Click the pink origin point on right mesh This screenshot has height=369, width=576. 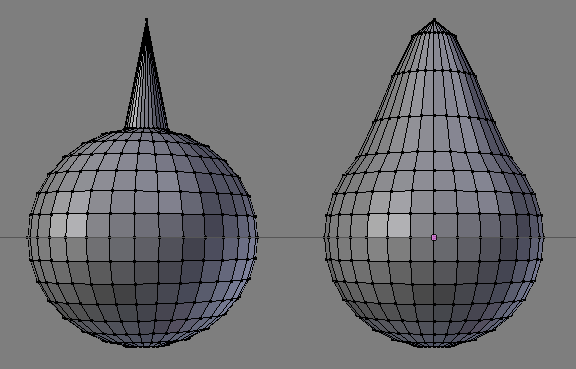point(434,238)
